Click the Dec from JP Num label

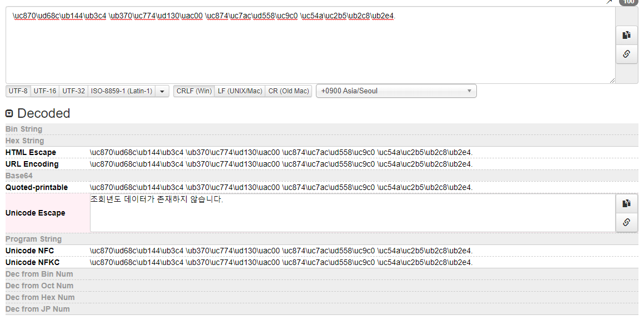(x=38, y=309)
